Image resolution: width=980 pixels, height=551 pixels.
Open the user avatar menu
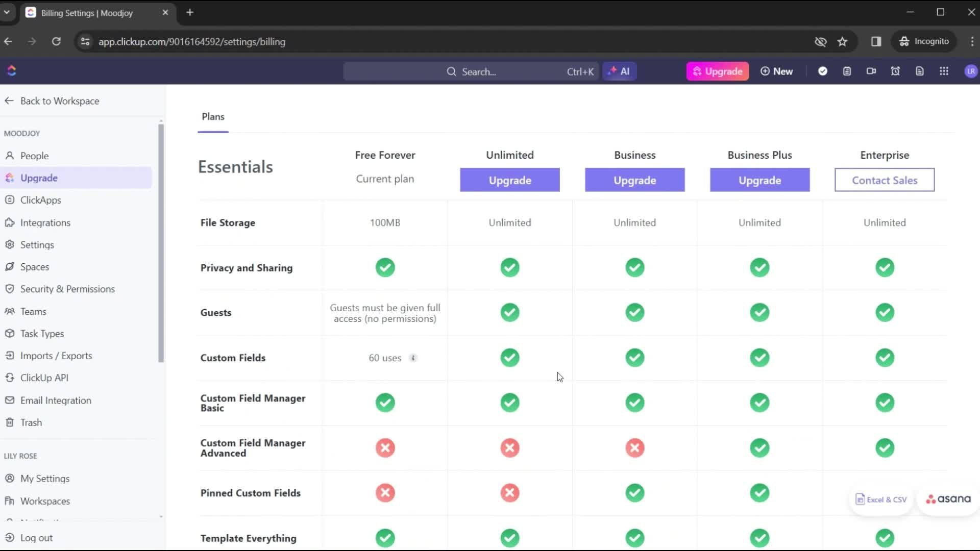click(x=970, y=71)
